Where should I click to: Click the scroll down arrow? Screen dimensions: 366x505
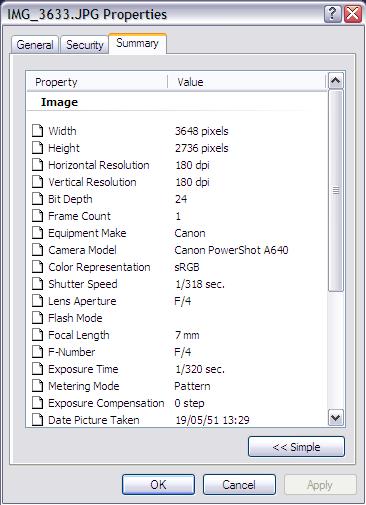(335, 418)
